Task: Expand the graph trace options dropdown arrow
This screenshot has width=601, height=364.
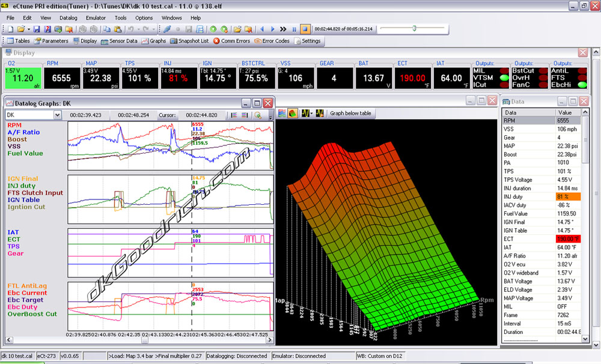Action: tap(311, 113)
